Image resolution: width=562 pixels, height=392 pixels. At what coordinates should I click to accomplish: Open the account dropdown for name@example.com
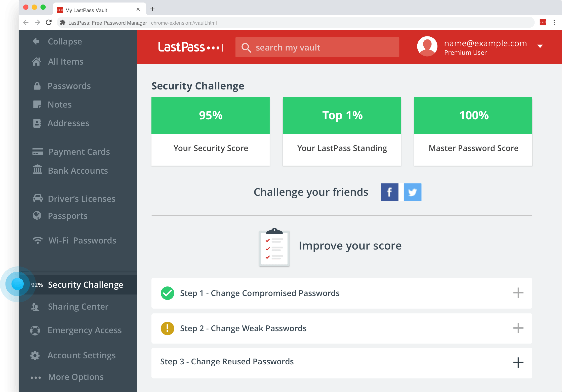pyautogui.click(x=540, y=46)
